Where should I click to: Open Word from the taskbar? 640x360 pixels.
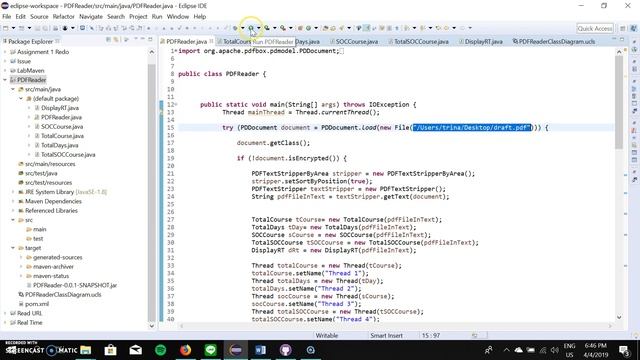tap(260, 350)
